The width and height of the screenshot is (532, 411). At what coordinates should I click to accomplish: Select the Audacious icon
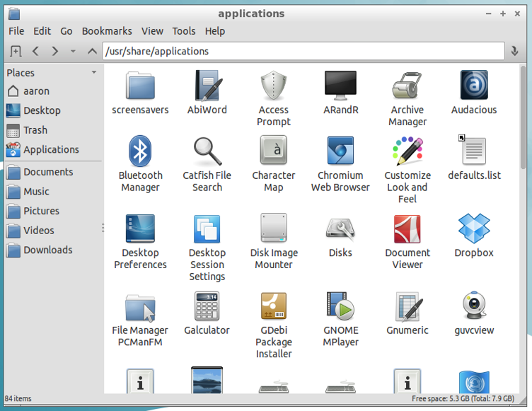pos(474,85)
